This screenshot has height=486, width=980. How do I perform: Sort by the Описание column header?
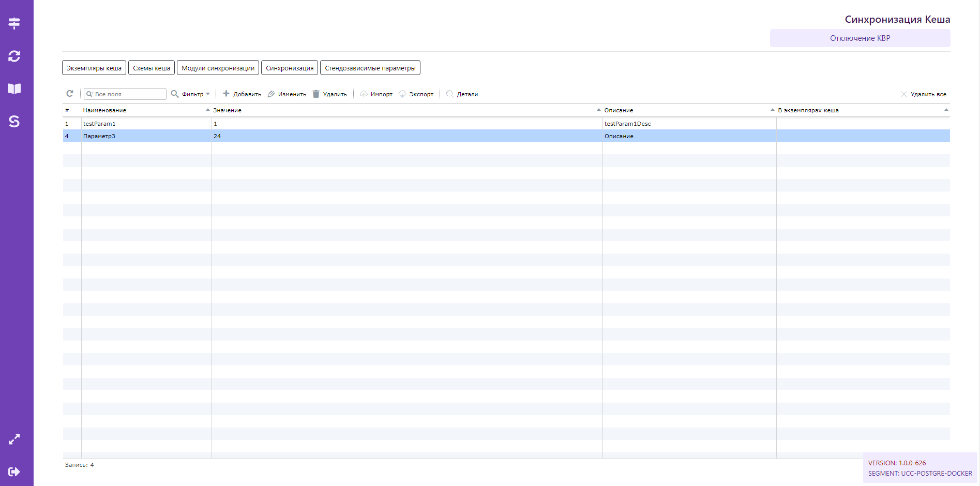pyautogui.click(x=619, y=110)
